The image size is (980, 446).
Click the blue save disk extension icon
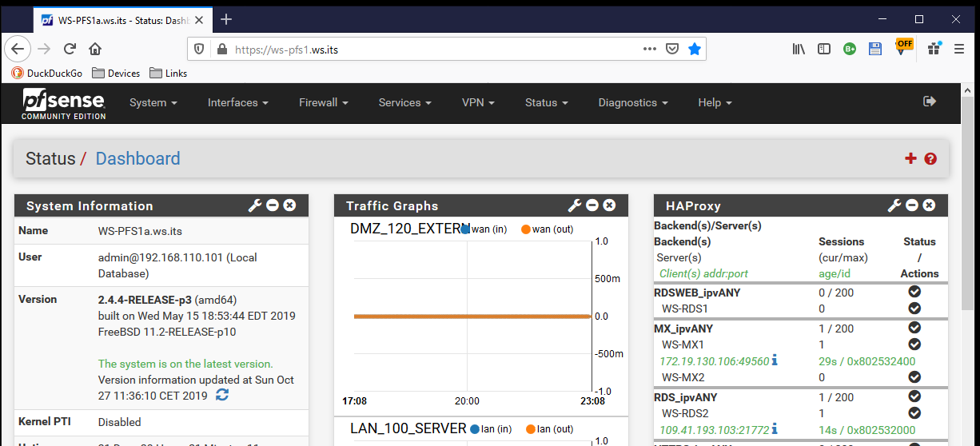click(875, 49)
